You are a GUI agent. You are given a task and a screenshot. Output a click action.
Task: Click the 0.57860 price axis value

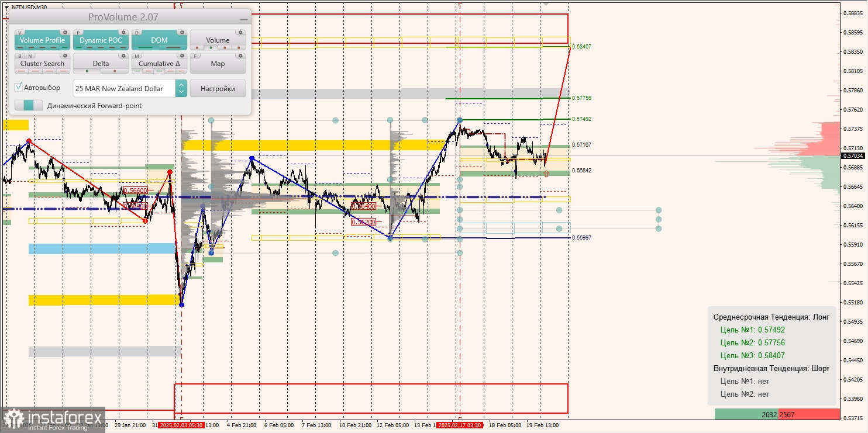point(852,91)
